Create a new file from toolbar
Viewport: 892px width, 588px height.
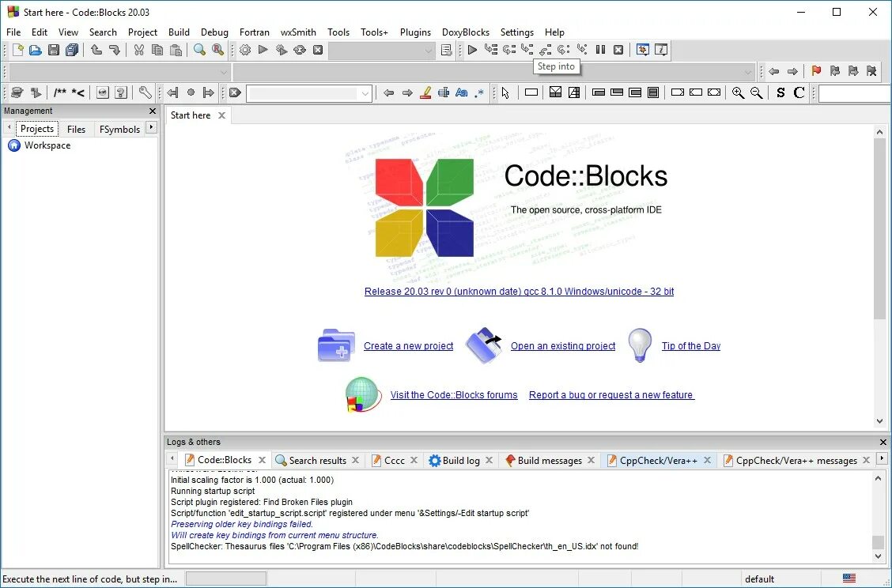click(17, 50)
